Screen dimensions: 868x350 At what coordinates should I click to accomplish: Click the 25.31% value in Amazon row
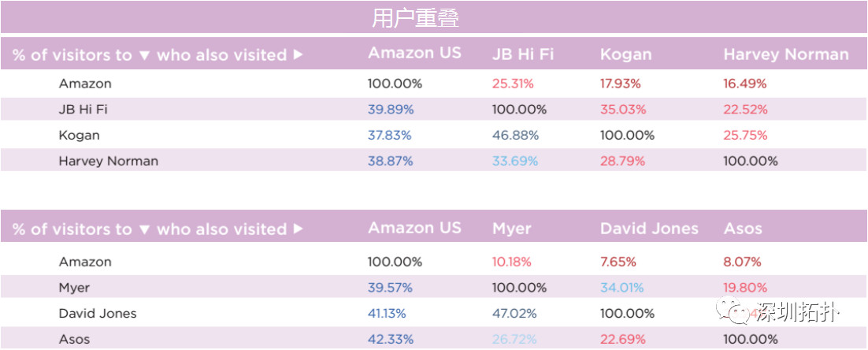pyautogui.click(x=513, y=84)
